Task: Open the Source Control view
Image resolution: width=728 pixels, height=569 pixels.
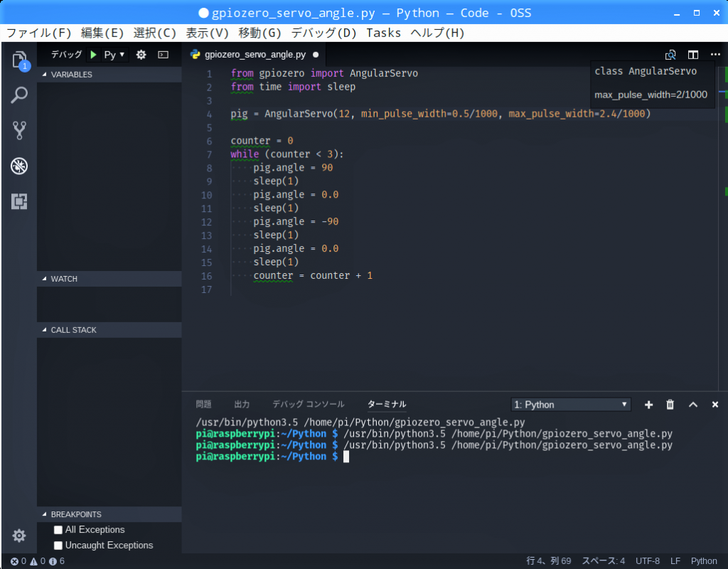Action: click(x=19, y=131)
